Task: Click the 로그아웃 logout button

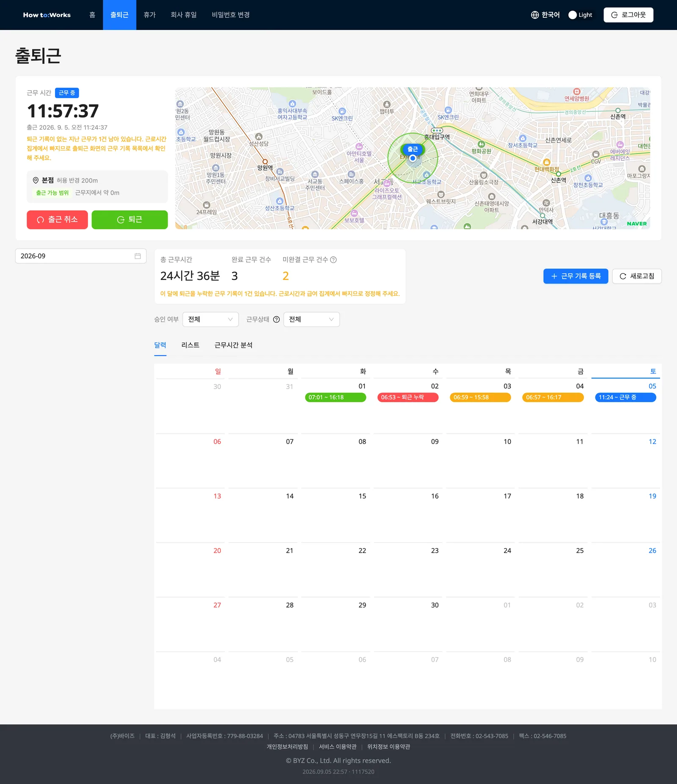Action: 628,15
